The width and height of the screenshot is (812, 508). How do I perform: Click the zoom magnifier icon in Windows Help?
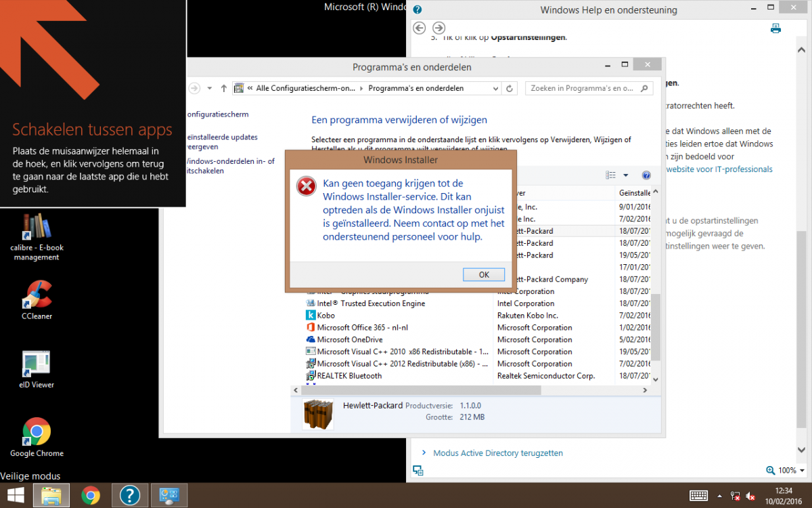770,470
